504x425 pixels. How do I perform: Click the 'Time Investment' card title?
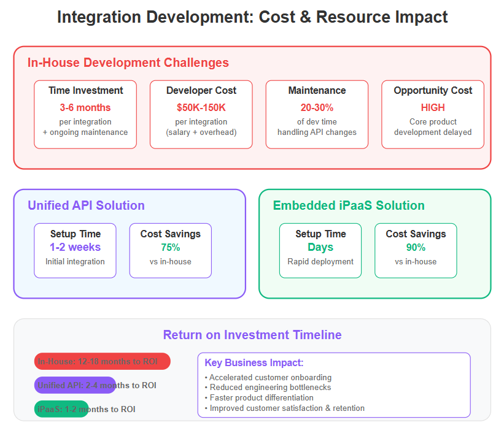(x=85, y=91)
